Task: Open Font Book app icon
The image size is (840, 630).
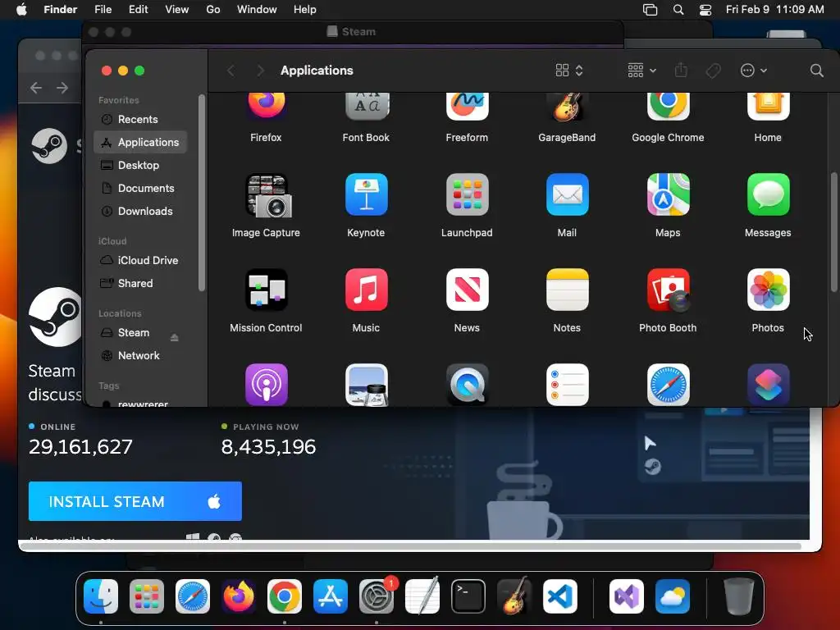Action: click(x=367, y=106)
